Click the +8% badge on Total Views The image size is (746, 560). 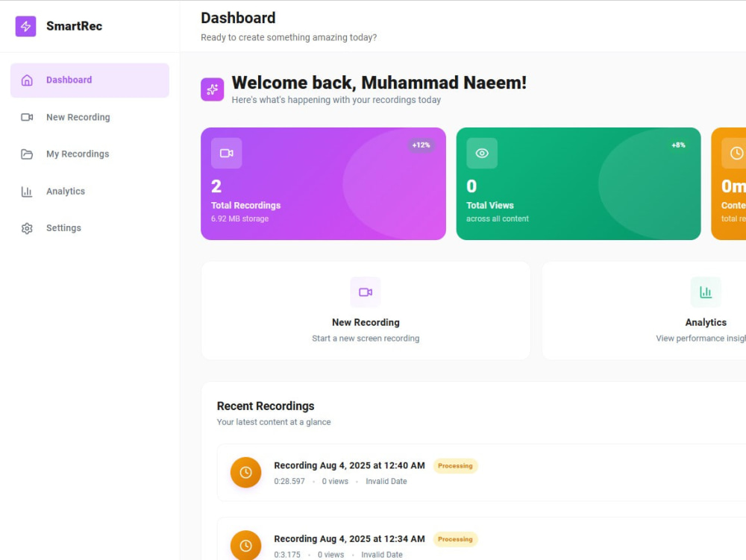(x=678, y=145)
